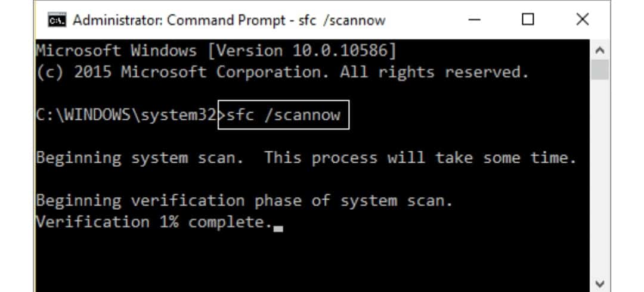Click the vertical scrollbar thumb

pos(600,69)
